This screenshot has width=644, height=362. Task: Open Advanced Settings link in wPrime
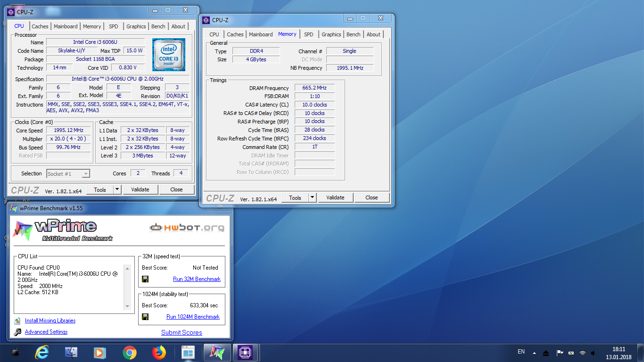pyautogui.click(x=46, y=332)
